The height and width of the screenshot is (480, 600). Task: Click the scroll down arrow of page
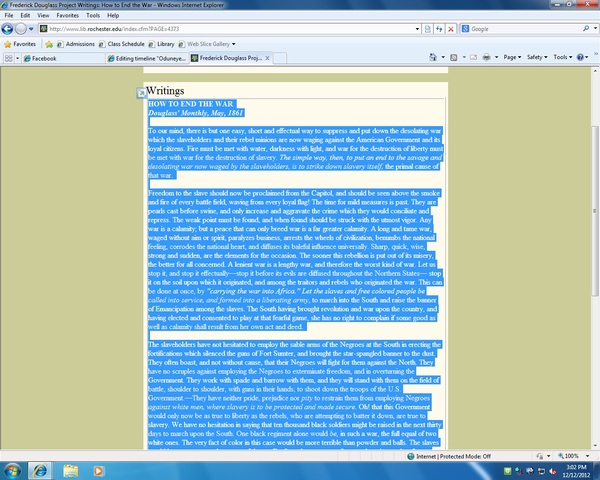595,446
